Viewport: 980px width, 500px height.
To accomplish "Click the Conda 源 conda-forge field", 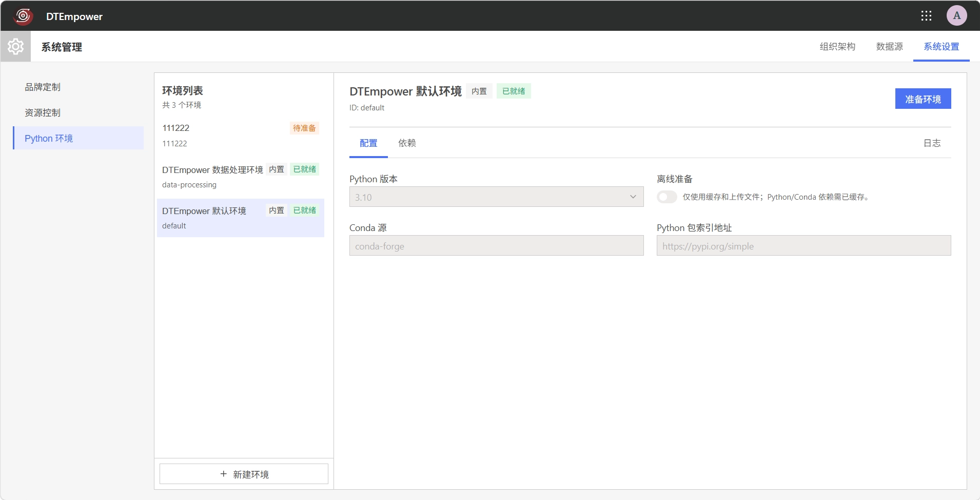I will point(496,245).
